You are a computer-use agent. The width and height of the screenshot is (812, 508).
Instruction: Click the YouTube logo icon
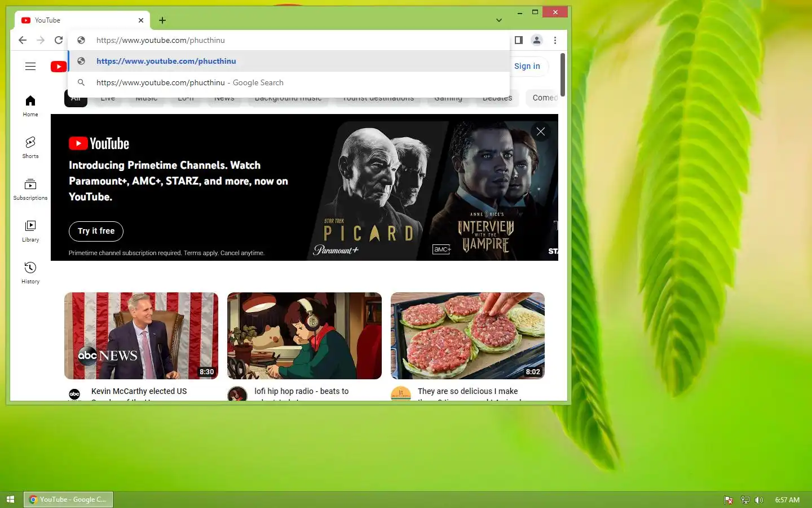[59, 67]
